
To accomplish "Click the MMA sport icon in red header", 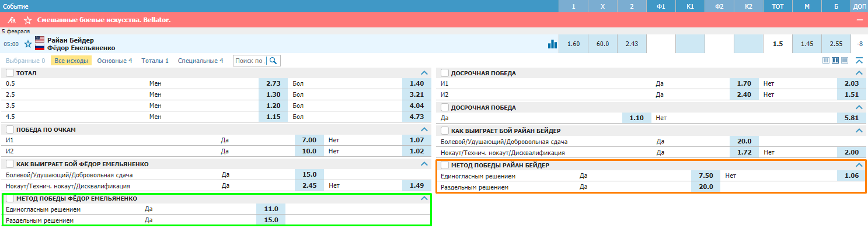I will 12,20.
